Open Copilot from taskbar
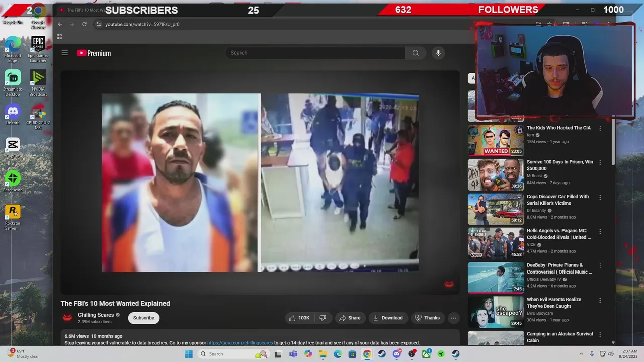The image size is (644, 362). tap(308, 354)
